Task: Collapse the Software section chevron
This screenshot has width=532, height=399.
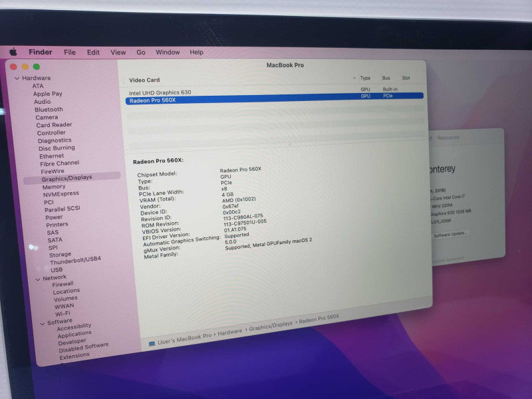Action: [43, 324]
